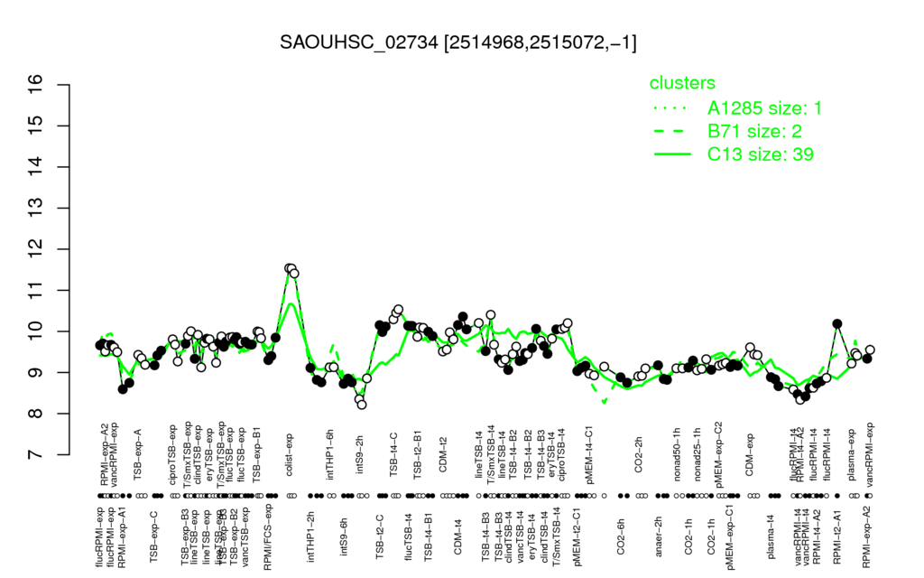Click the 'TSB-t4-C' axis label
924x578 pixels.
pos(394,455)
